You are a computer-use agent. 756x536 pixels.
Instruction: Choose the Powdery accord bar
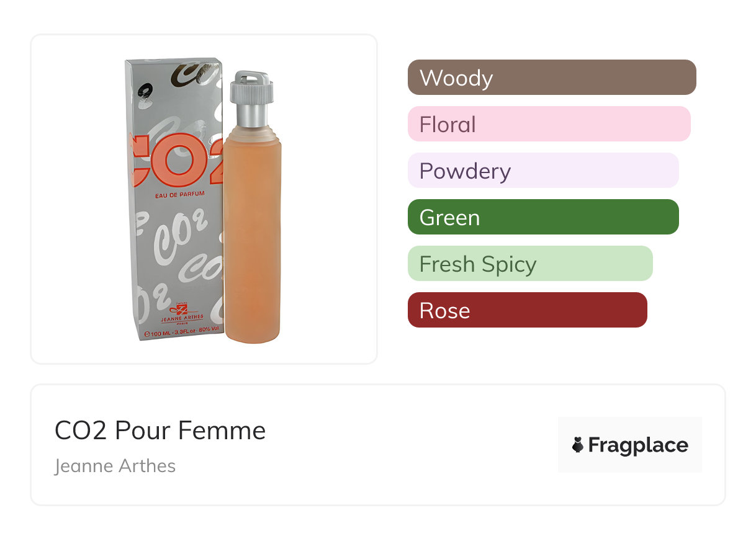pyautogui.click(x=543, y=171)
